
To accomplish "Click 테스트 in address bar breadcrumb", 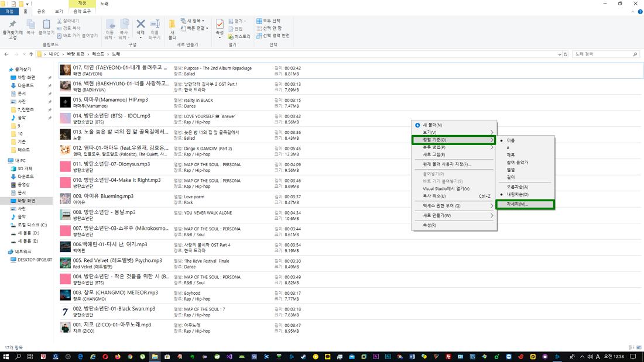I will pos(98,54).
